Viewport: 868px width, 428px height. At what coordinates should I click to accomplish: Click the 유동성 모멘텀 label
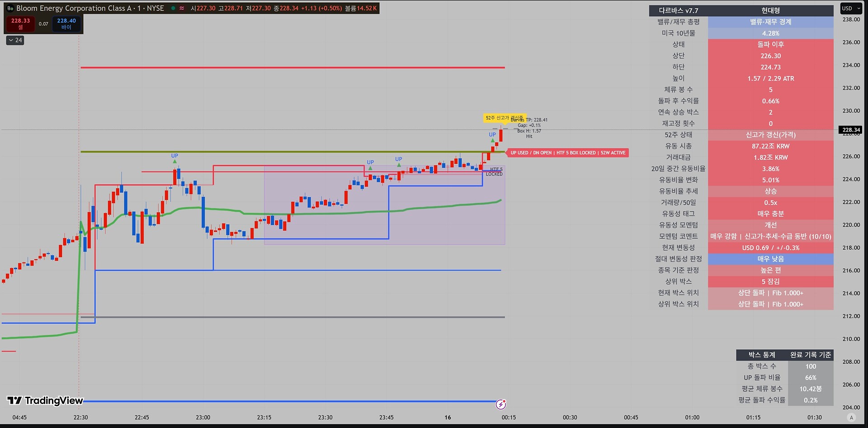[678, 225]
